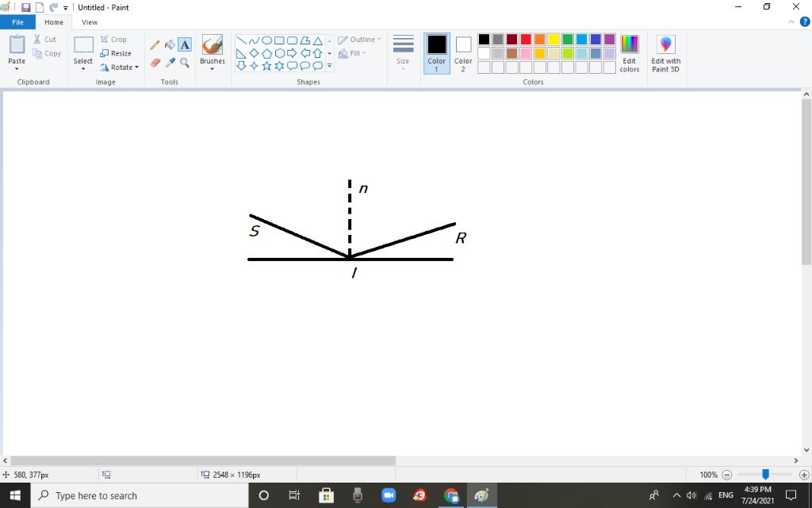Pick the red color swatch
Viewport: 812px width, 508px height.
tap(526, 40)
